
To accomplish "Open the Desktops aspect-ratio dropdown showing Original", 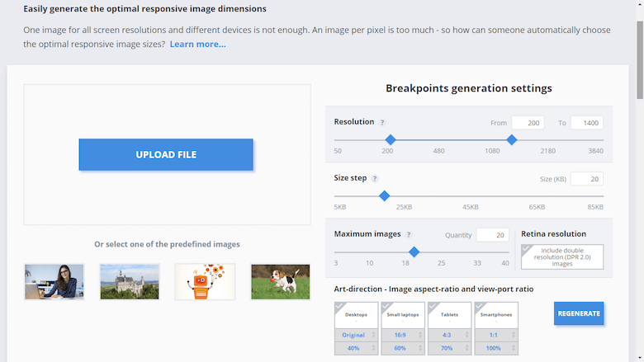I will [356, 335].
